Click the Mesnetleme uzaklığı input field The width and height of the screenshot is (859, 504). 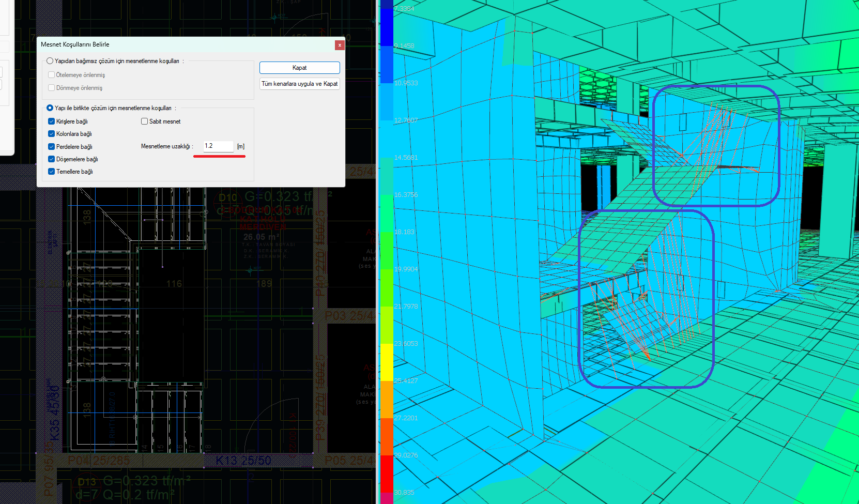[x=218, y=146]
